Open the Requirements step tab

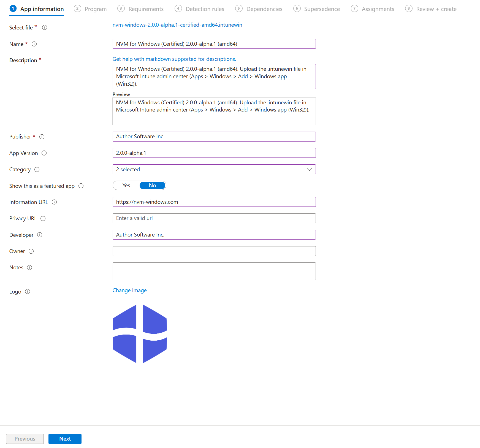click(x=140, y=9)
